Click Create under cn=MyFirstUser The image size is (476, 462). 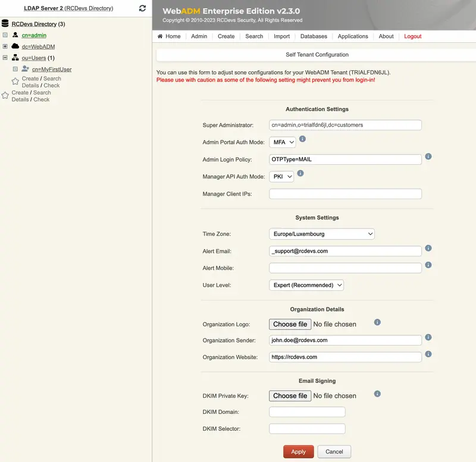pos(30,78)
